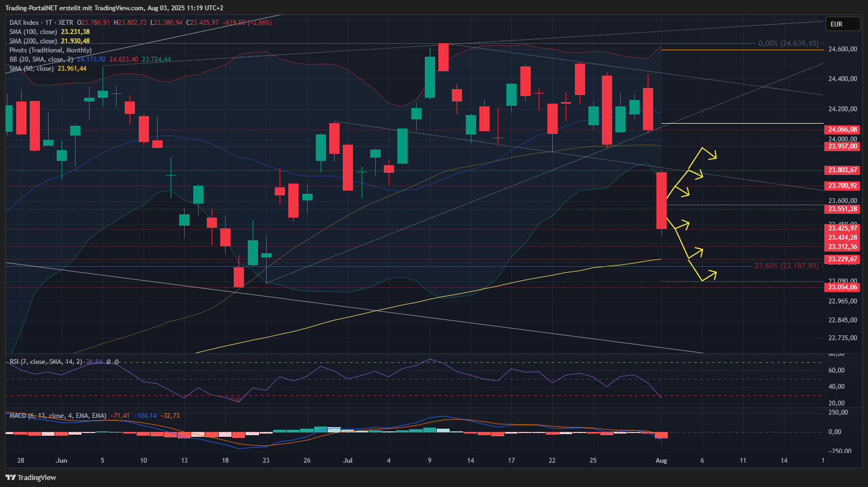This screenshot has height=487, width=868.
Task: Click the Jul marker on the time axis
Action: click(x=348, y=461)
